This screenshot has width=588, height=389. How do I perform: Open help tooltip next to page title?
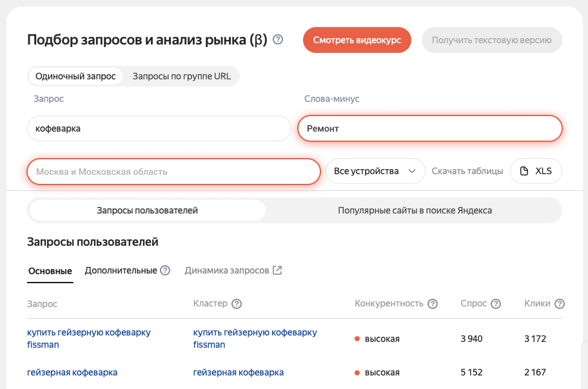coord(277,39)
